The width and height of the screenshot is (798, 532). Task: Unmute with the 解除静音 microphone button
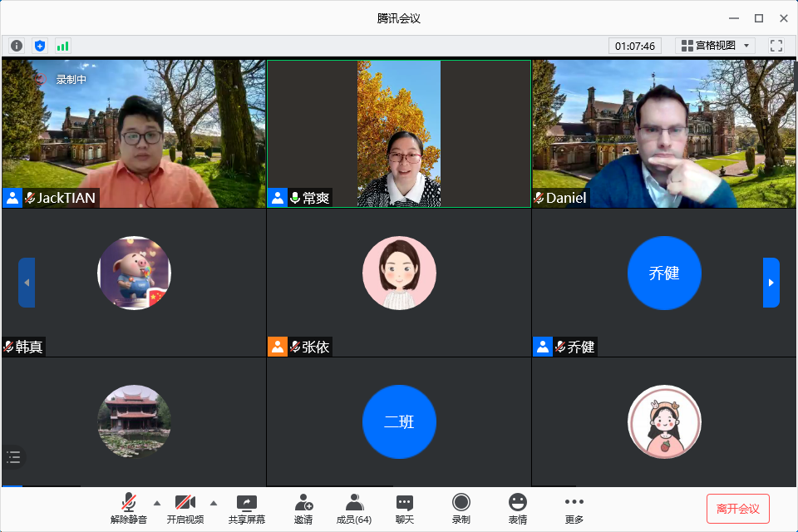(129, 509)
